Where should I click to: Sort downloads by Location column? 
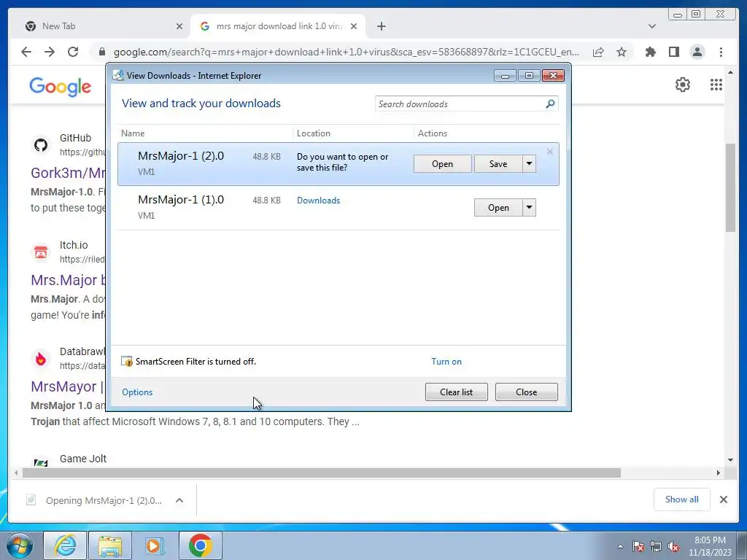pos(353,133)
